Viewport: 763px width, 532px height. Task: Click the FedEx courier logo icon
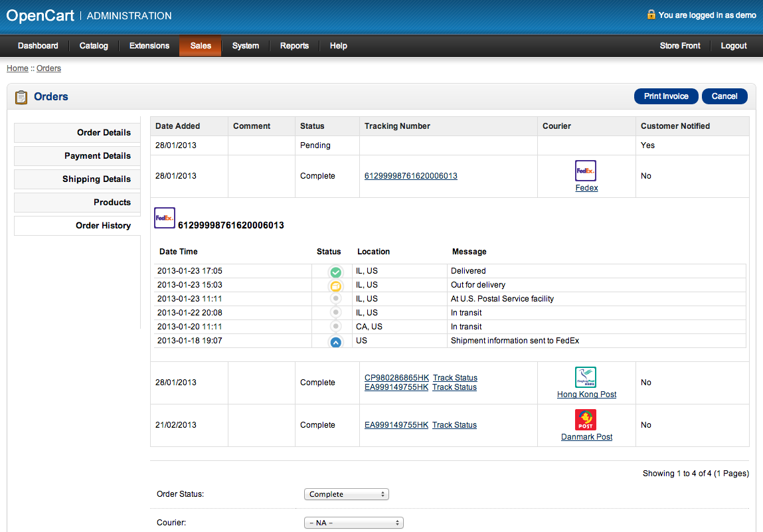586,171
